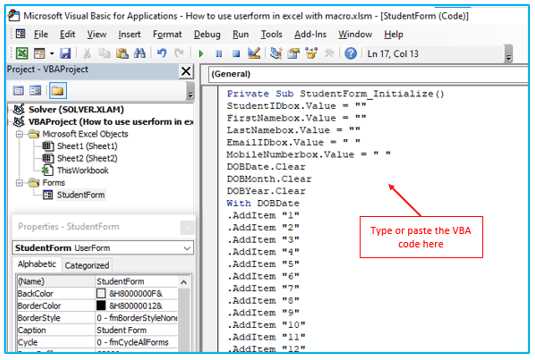Viewport: 535px width, 360px height.
Task: Open Visual Basic Help question mark icon
Action: (x=350, y=54)
